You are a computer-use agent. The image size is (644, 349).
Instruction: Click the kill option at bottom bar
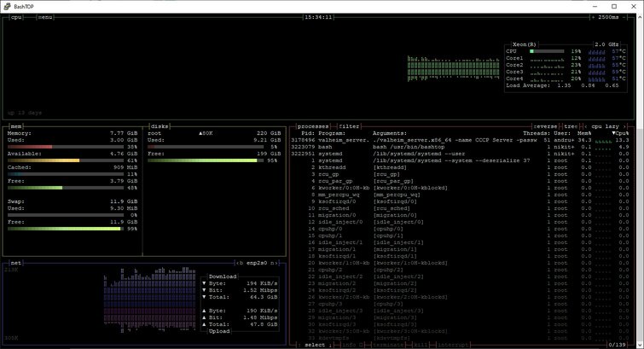[x=421, y=345]
